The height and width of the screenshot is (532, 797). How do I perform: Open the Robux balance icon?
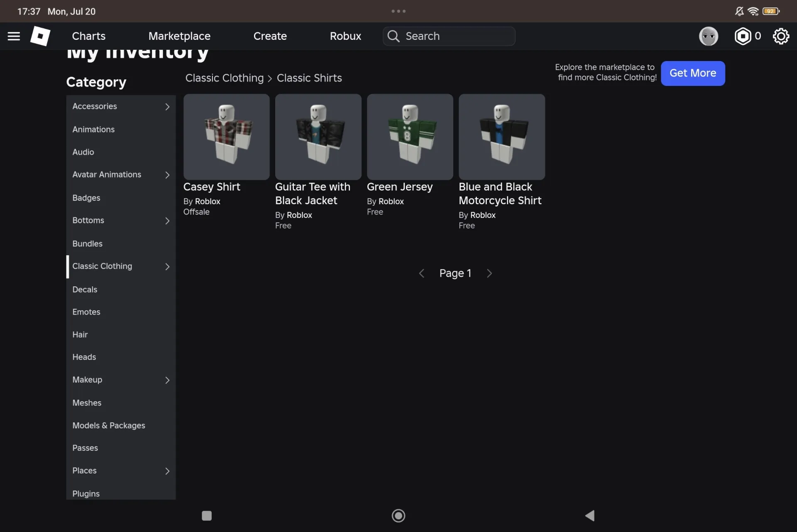pos(743,36)
